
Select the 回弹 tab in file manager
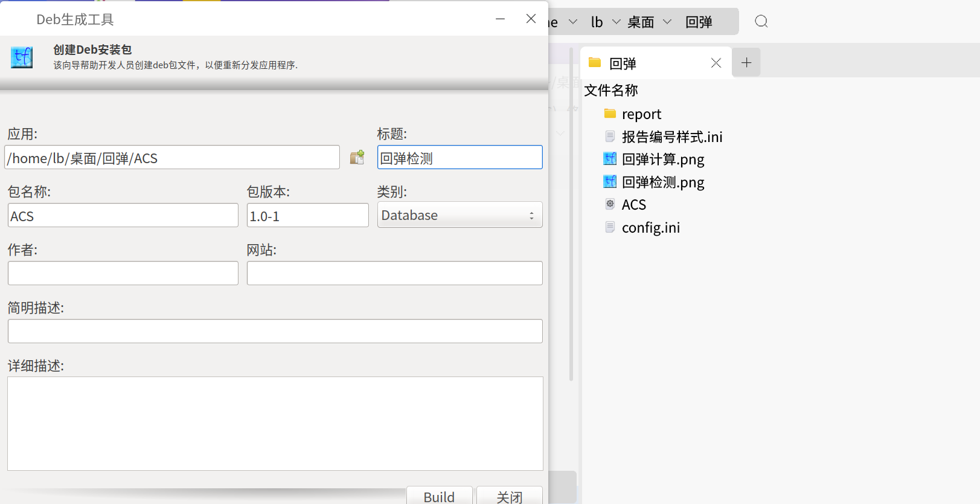(x=656, y=63)
